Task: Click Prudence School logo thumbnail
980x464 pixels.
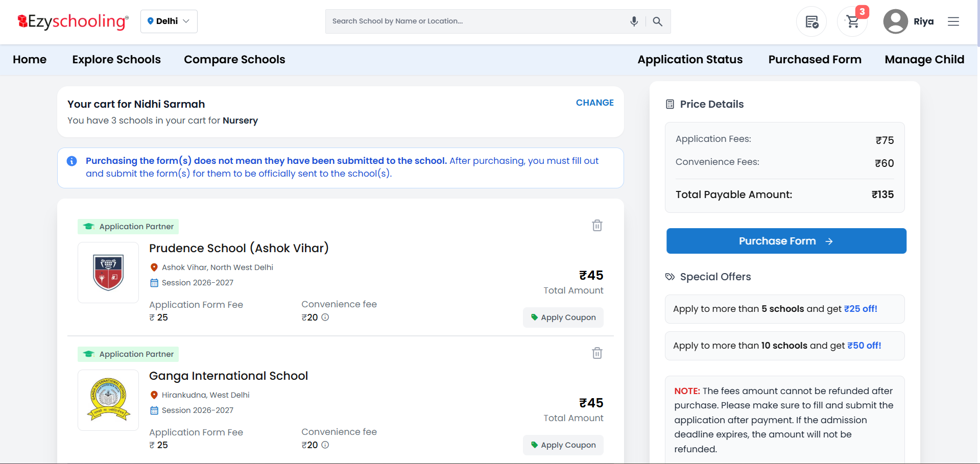Action: point(108,273)
